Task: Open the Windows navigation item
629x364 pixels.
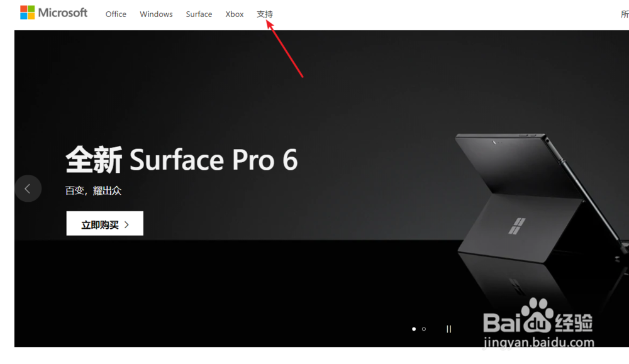Action: 156,14
